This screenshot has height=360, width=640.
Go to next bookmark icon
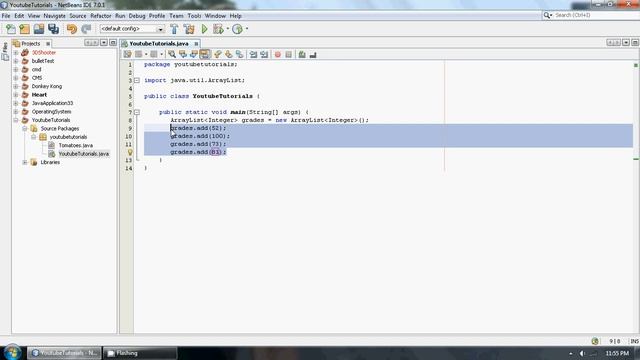click(x=229, y=54)
